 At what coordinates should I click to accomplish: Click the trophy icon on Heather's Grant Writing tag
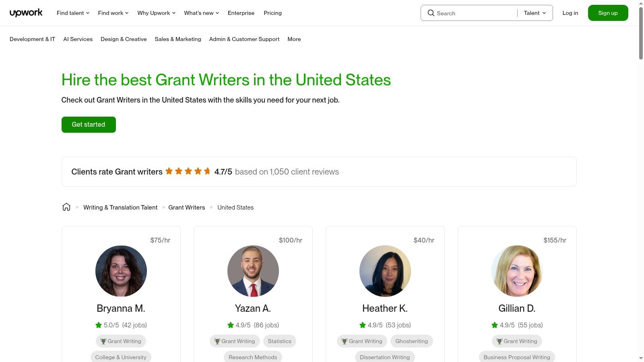tap(345, 341)
